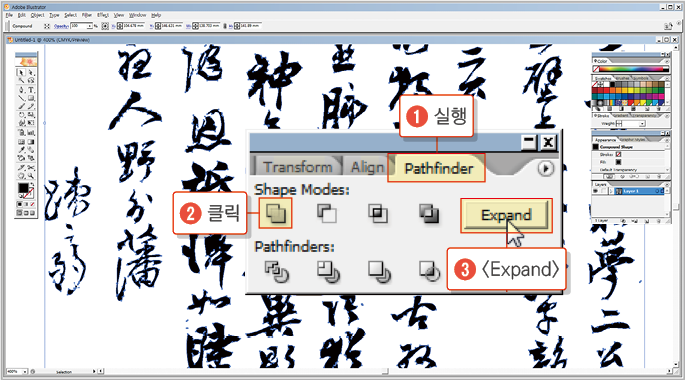
Task: Select the Column Graph tool
Action: 31,133
